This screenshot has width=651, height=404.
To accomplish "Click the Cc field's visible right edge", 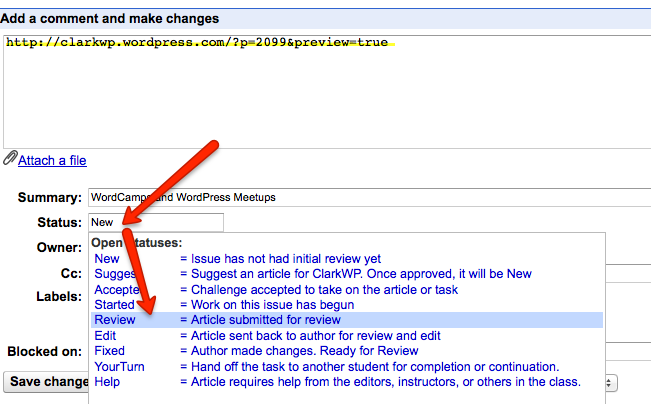I will point(627,271).
